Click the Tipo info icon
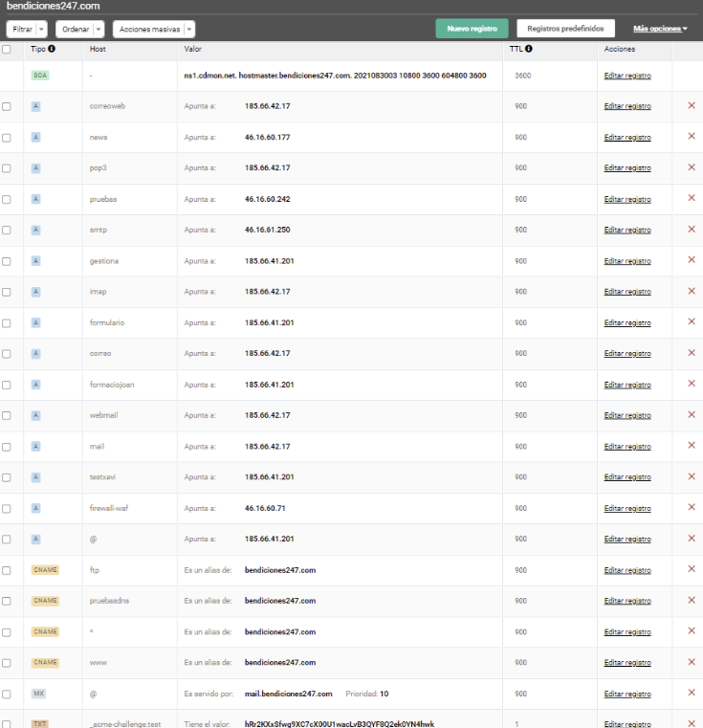 tap(52, 48)
